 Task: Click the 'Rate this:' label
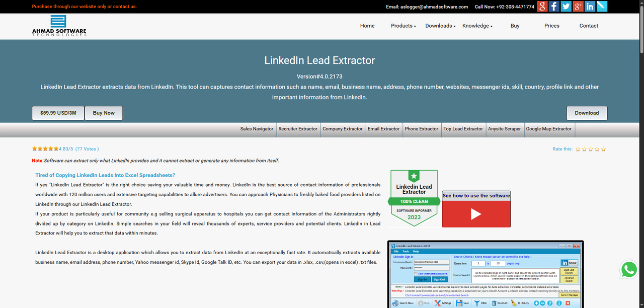[x=562, y=149]
